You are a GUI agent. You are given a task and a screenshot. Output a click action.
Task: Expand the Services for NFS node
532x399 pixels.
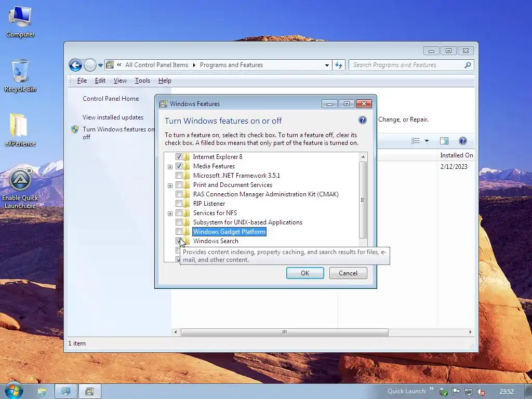point(170,214)
